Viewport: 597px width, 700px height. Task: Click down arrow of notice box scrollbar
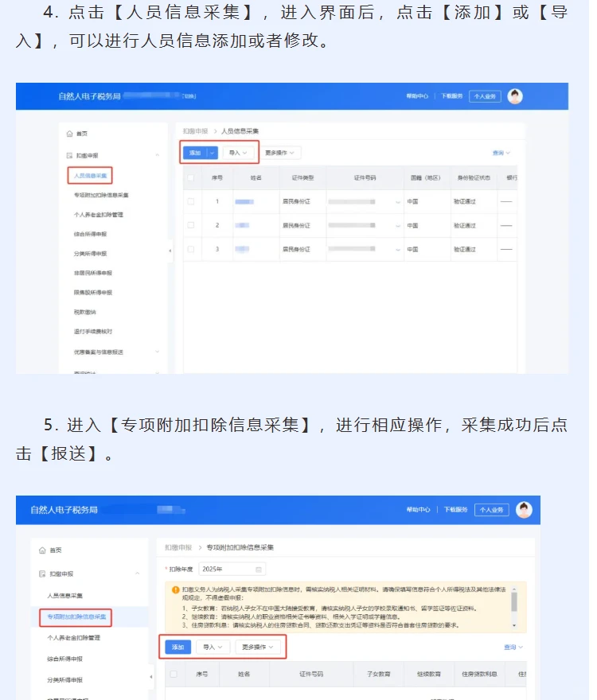(x=514, y=625)
